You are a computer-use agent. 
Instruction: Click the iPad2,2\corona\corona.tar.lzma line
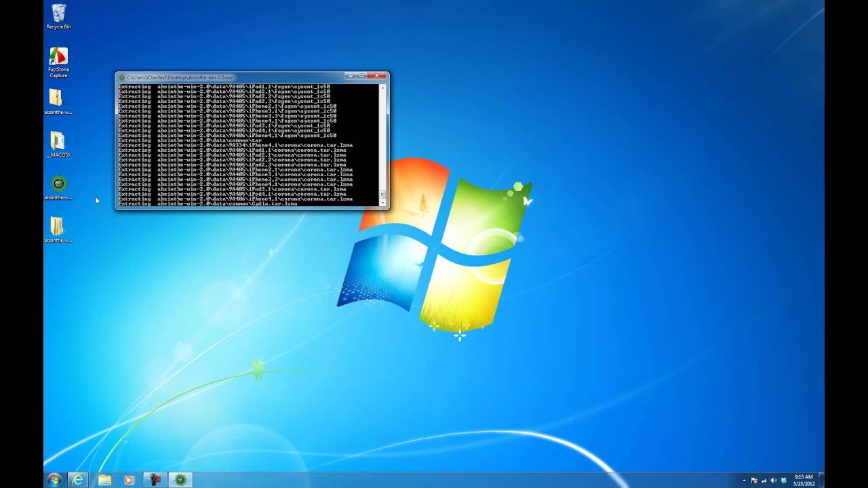point(232,160)
